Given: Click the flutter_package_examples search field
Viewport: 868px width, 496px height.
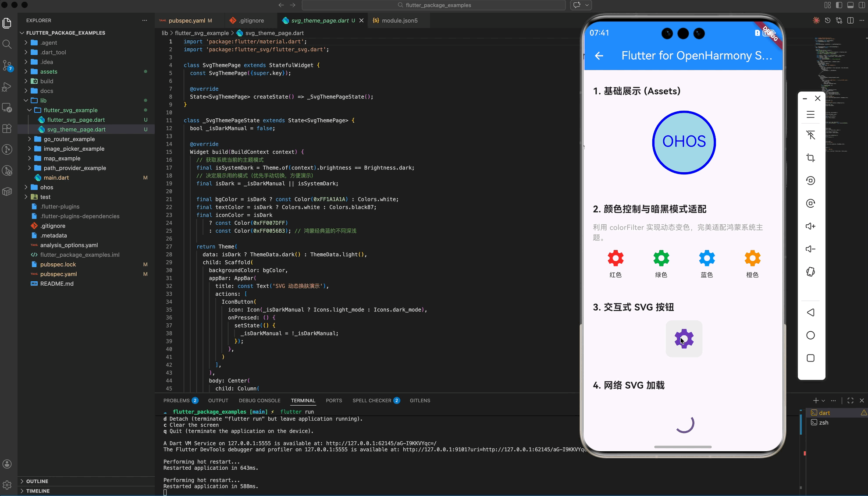Looking at the screenshot, I should tap(434, 5).
